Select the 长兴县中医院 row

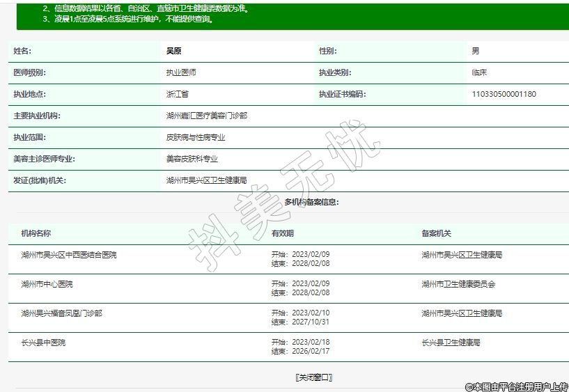(x=43, y=343)
